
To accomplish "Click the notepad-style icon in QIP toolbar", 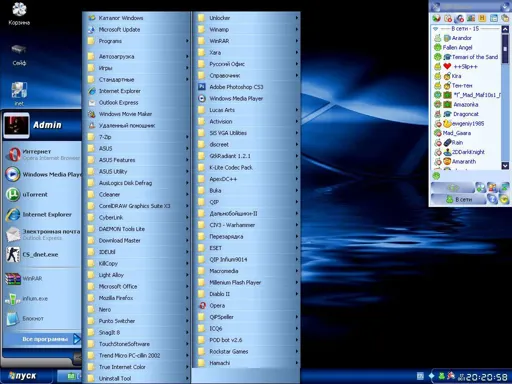I will [494, 18].
